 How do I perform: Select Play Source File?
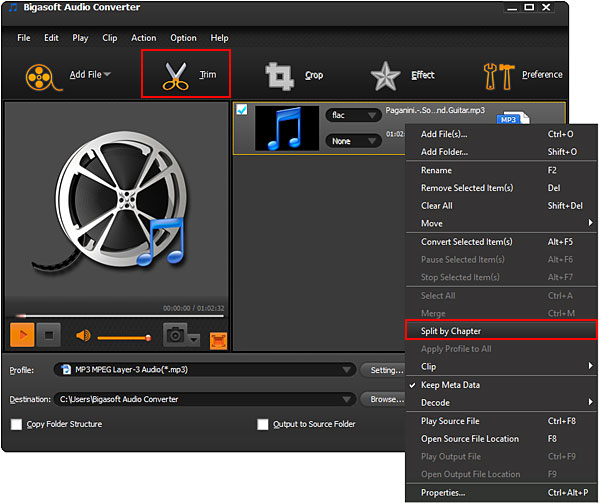pos(502,421)
